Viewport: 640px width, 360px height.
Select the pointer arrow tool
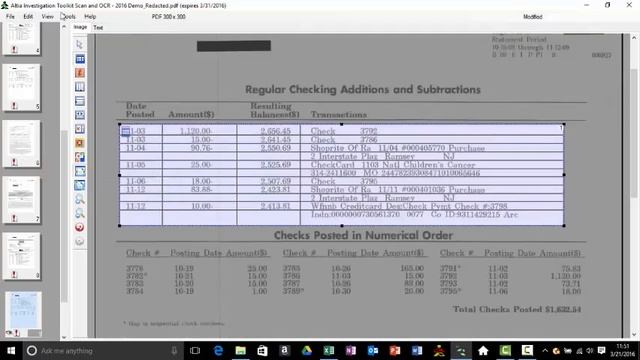(80, 44)
